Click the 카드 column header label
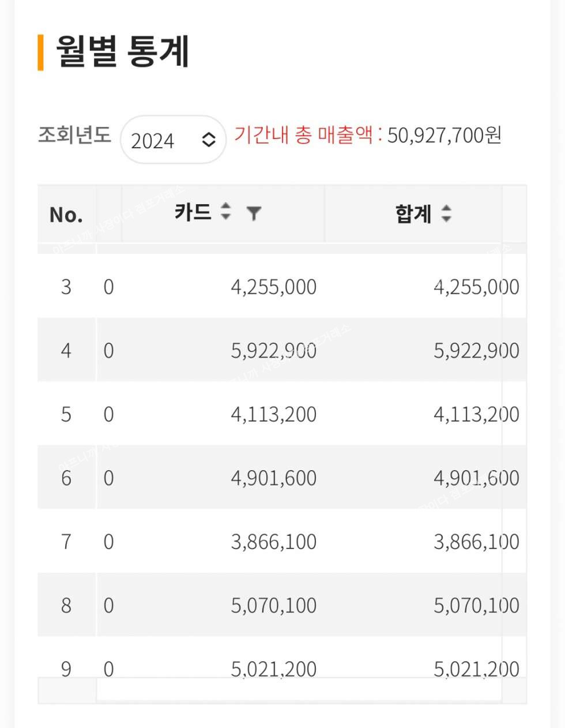The image size is (565, 728). tap(193, 212)
